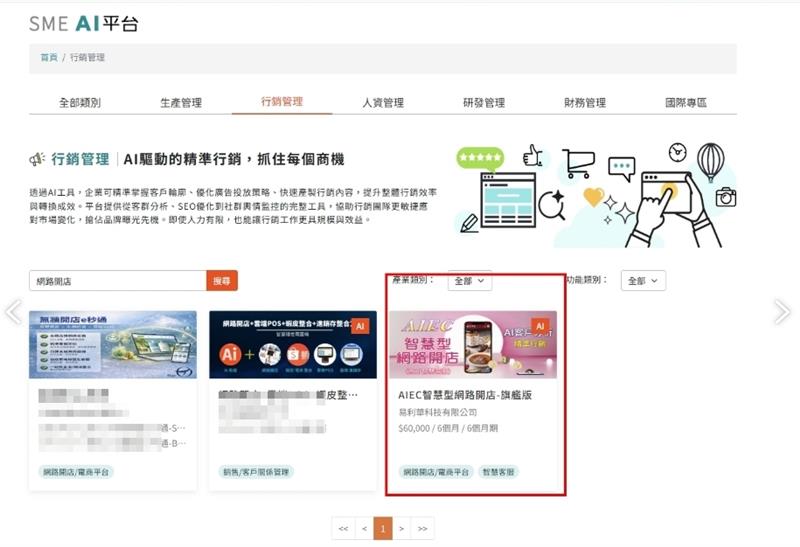The image size is (800, 547).
Task: Open the 首頁 breadcrumb link
Action: pyautogui.click(x=49, y=57)
